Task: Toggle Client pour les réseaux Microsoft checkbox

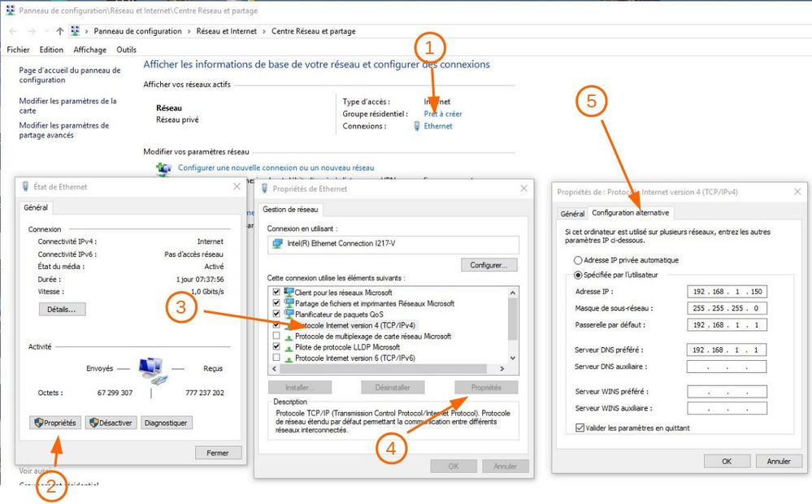Action: (x=276, y=292)
